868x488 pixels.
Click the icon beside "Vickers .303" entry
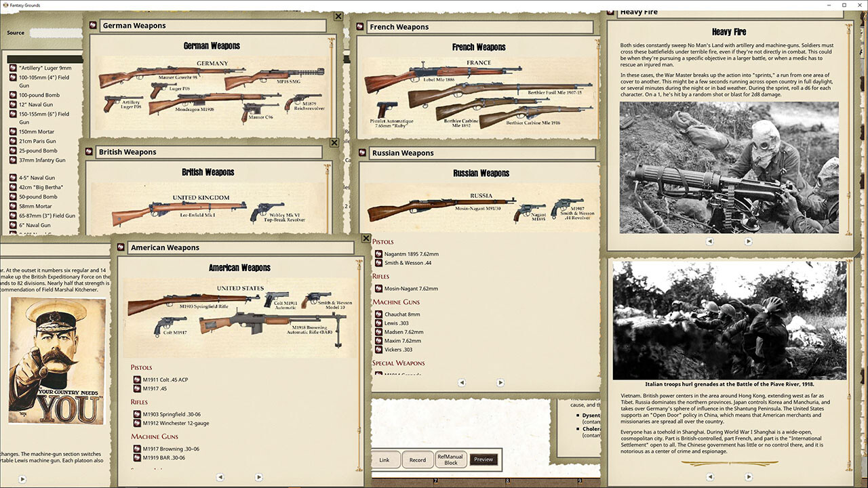pos(378,350)
